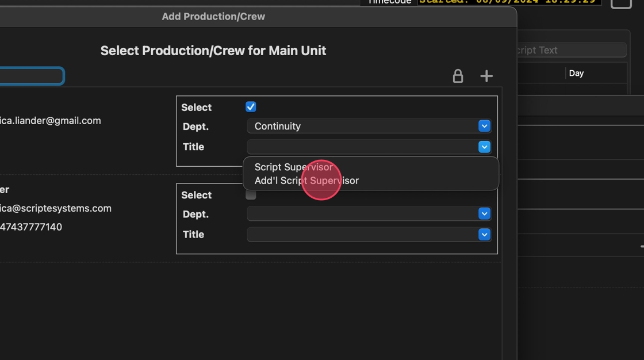644x360 pixels.
Task: Click the lock icon above the crew list
Action: coord(458,76)
